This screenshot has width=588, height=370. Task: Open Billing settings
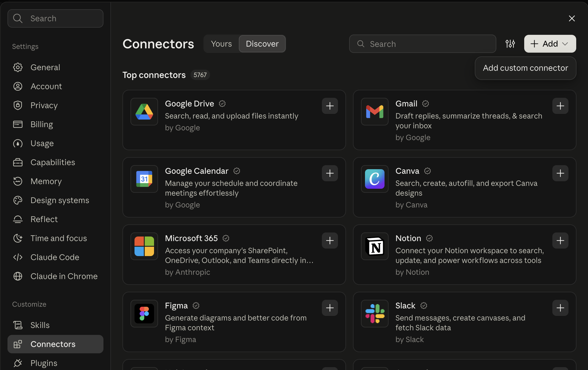tap(55, 124)
